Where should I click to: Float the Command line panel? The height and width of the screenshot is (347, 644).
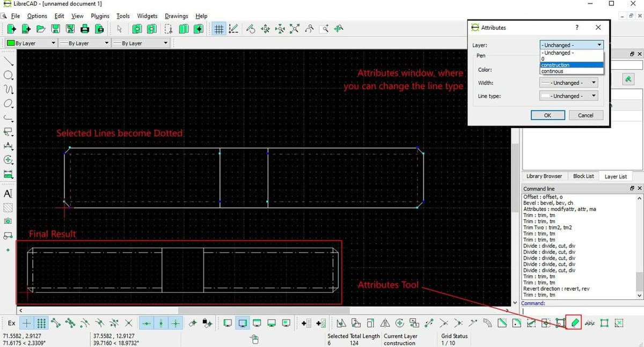click(x=632, y=189)
